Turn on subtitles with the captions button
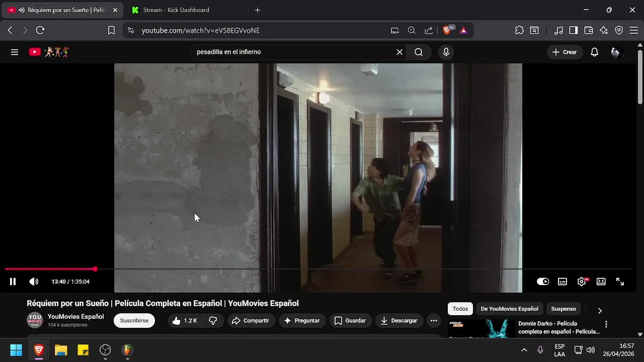This screenshot has width=644, height=362. (562, 282)
